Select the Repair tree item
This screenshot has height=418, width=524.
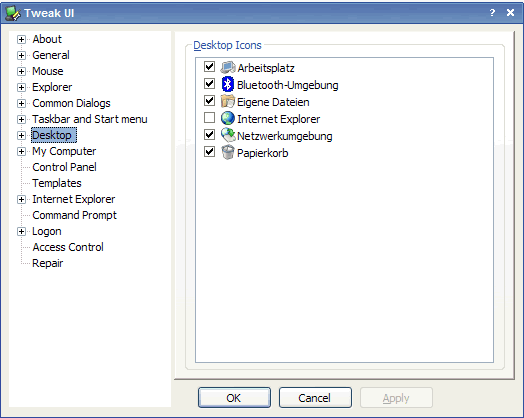tap(47, 263)
